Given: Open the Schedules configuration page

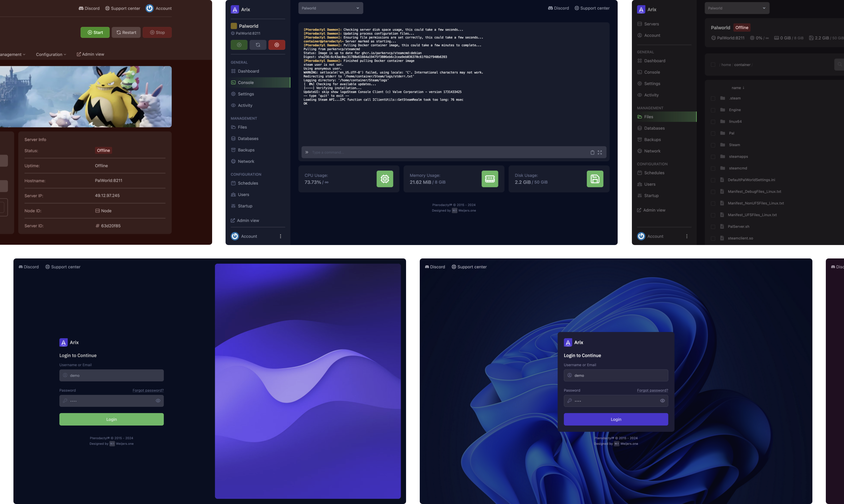Looking at the screenshot, I should [x=248, y=183].
